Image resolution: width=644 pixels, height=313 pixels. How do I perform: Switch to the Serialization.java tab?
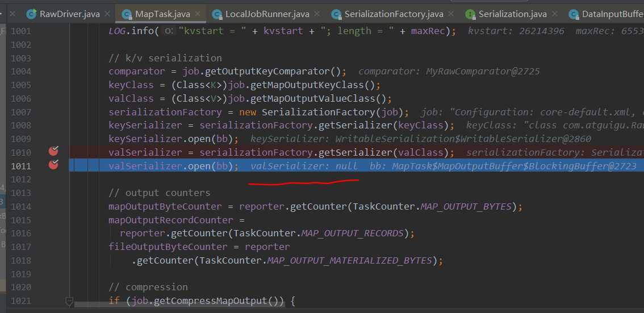tap(513, 14)
